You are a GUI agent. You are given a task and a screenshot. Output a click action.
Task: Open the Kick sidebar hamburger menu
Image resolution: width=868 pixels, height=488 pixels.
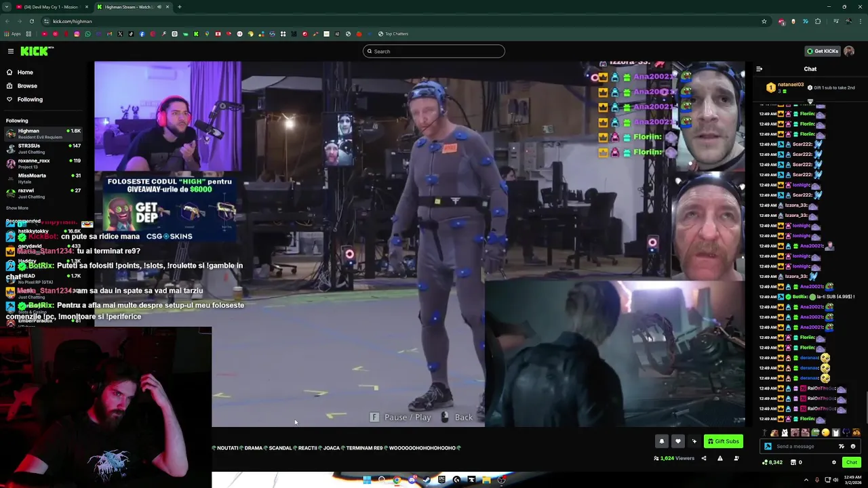pyautogui.click(x=11, y=51)
